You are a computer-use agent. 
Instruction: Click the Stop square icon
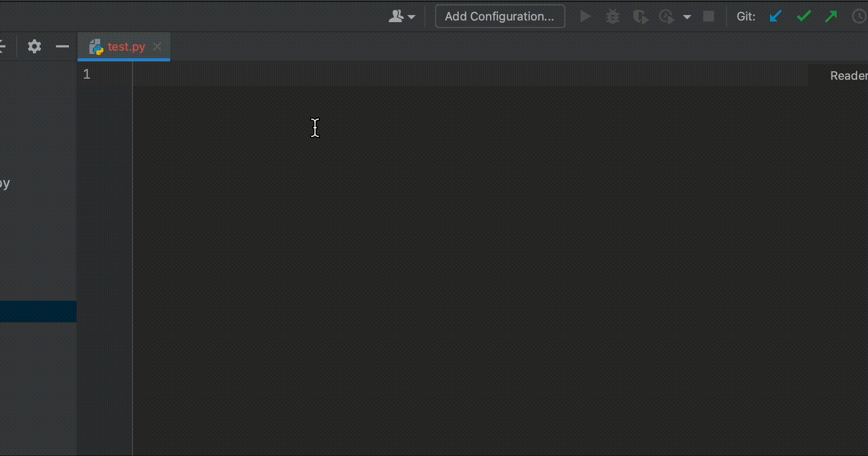pos(709,17)
